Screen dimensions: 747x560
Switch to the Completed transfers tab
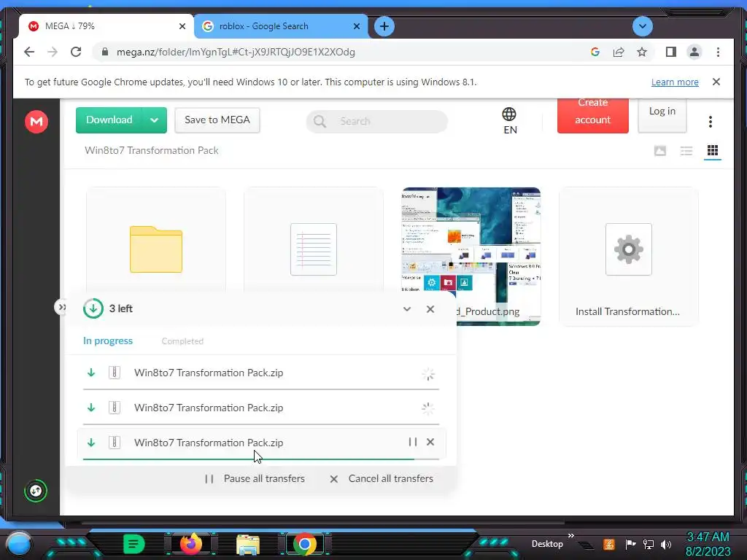pos(182,341)
